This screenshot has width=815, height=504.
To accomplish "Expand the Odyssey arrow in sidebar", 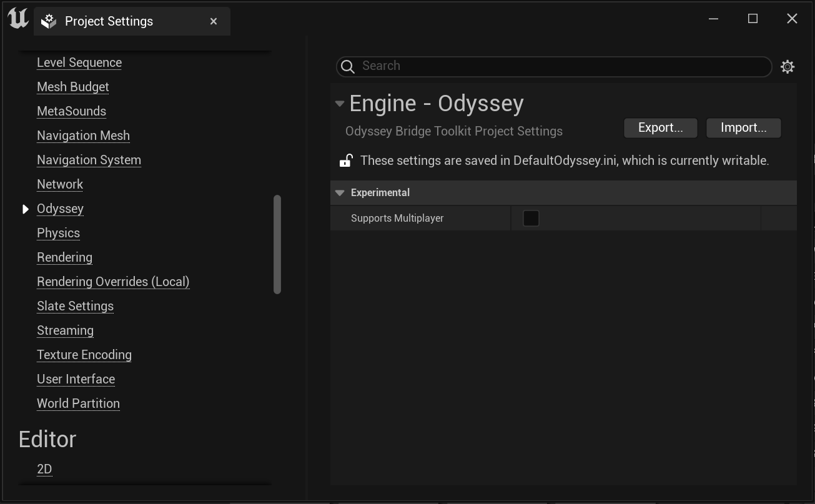I will (x=26, y=209).
